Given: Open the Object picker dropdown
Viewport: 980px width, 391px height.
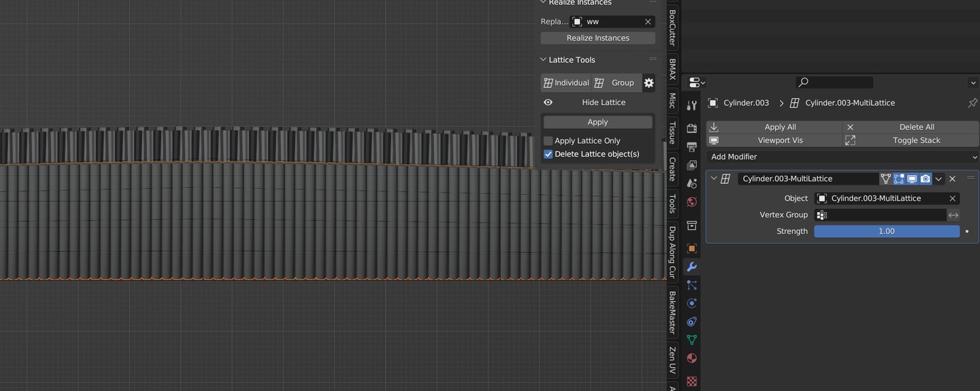Looking at the screenshot, I should point(887,198).
